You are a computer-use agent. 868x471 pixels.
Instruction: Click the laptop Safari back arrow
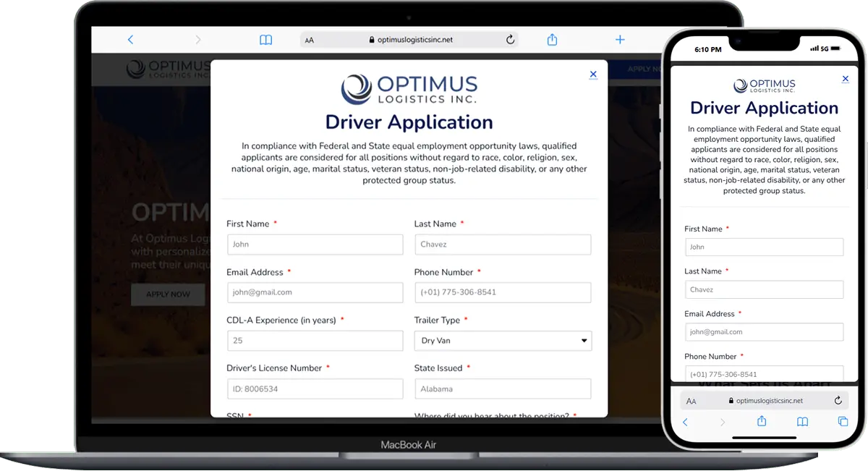tap(130, 40)
